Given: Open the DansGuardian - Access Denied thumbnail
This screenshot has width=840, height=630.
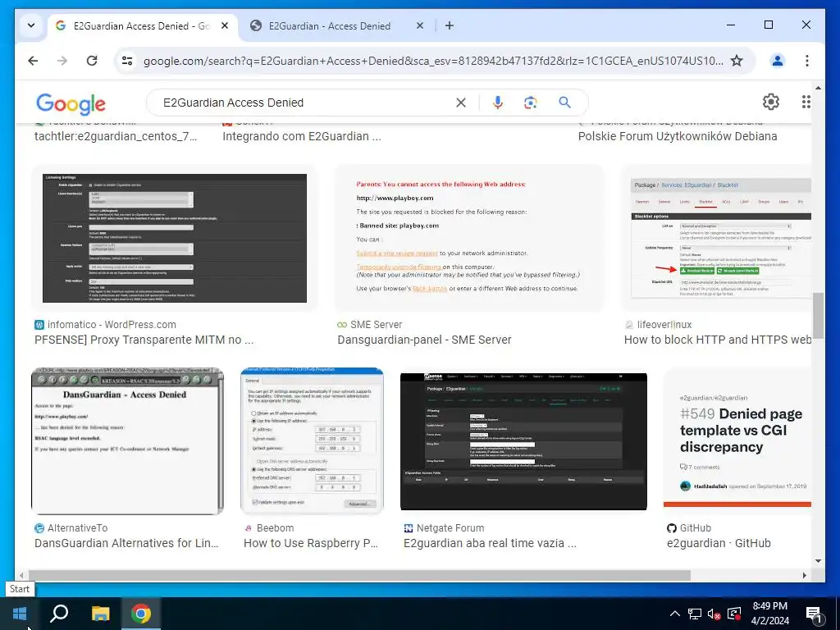Looking at the screenshot, I should coord(127,441).
